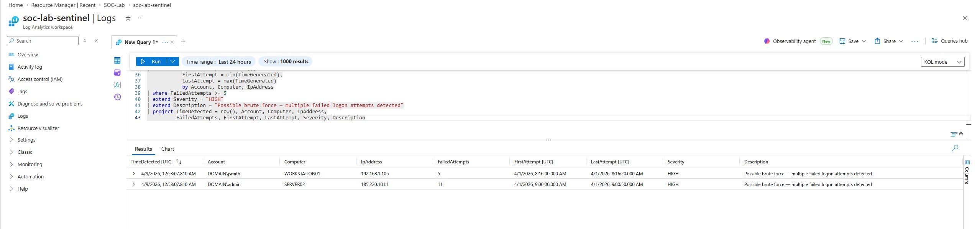Click IP address 192.168.1.105 cell
This screenshot has height=229, width=980.
click(x=375, y=174)
